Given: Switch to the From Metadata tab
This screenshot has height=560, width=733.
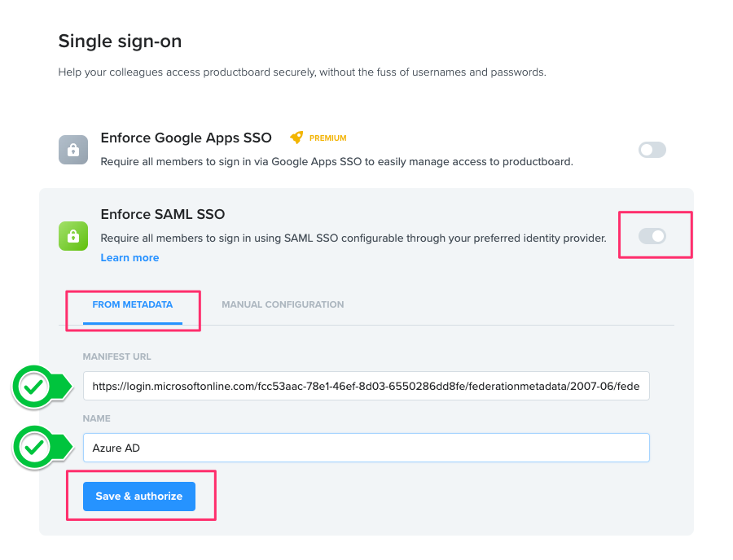Looking at the screenshot, I should click(132, 304).
